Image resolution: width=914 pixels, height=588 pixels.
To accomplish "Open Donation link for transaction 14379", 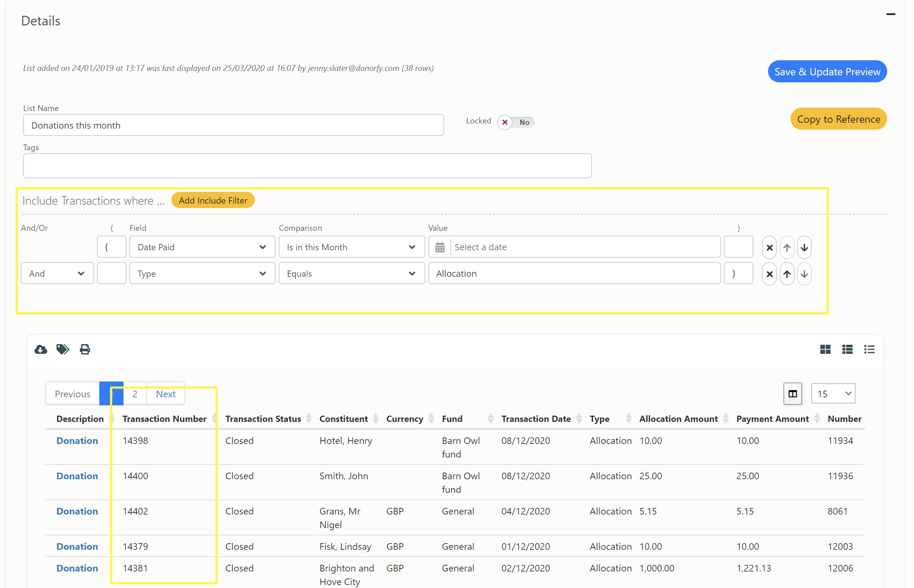I will coord(77,546).
